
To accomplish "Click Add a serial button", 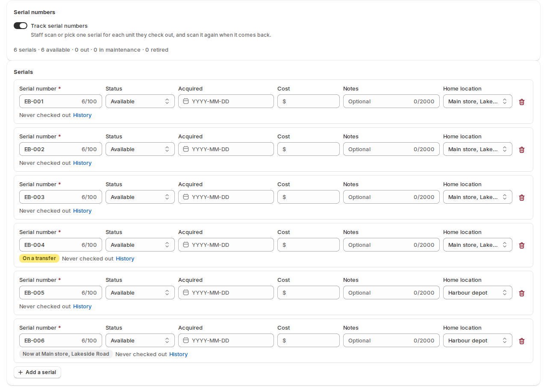I will pos(37,372).
